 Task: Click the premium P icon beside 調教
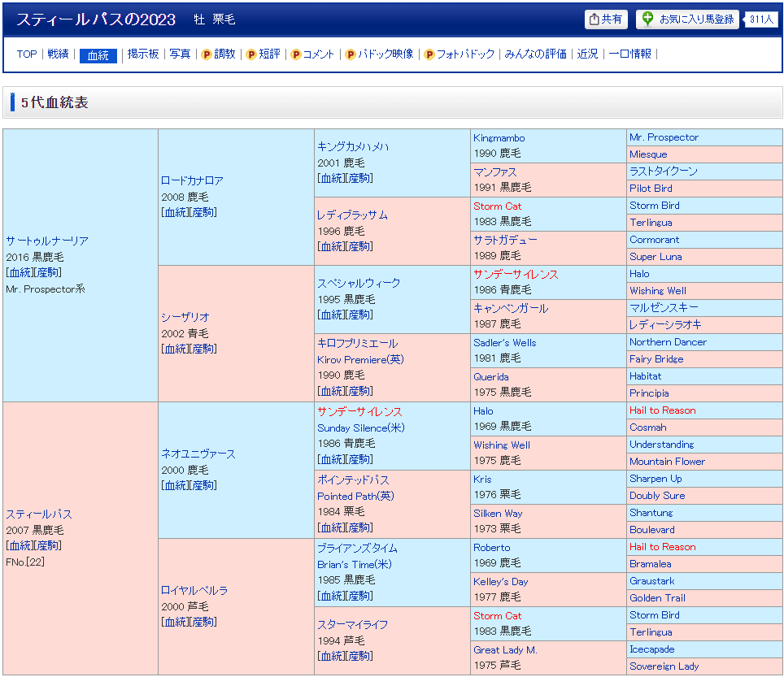pyautogui.click(x=207, y=54)
